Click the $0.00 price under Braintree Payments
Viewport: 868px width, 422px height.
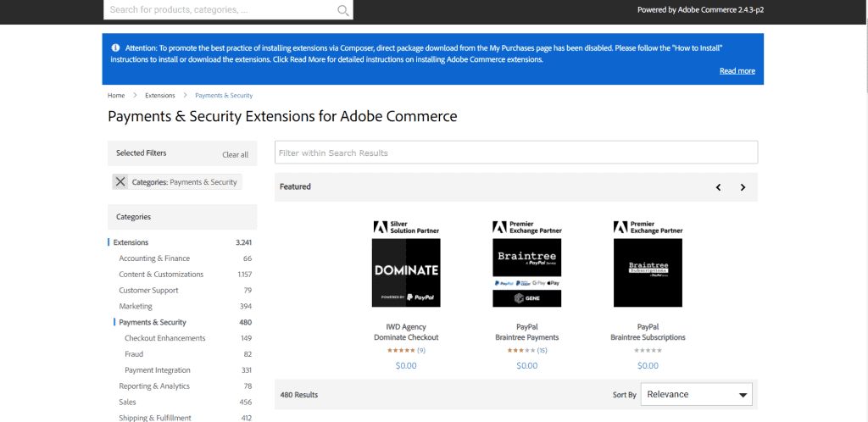pyautogui.click(x=527, y=365)
